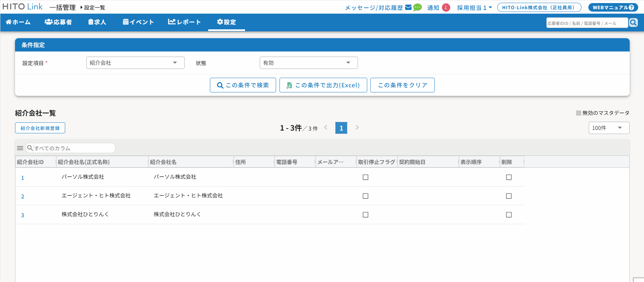
Task: Open 紹介会社 ID 1 link
Action: (23, 178)
